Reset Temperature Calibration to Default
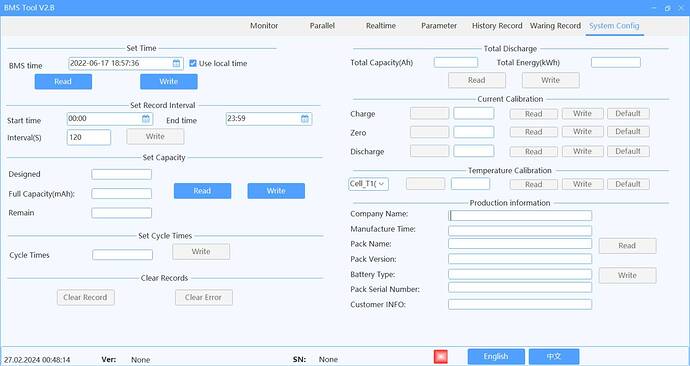 click(628, 184)
